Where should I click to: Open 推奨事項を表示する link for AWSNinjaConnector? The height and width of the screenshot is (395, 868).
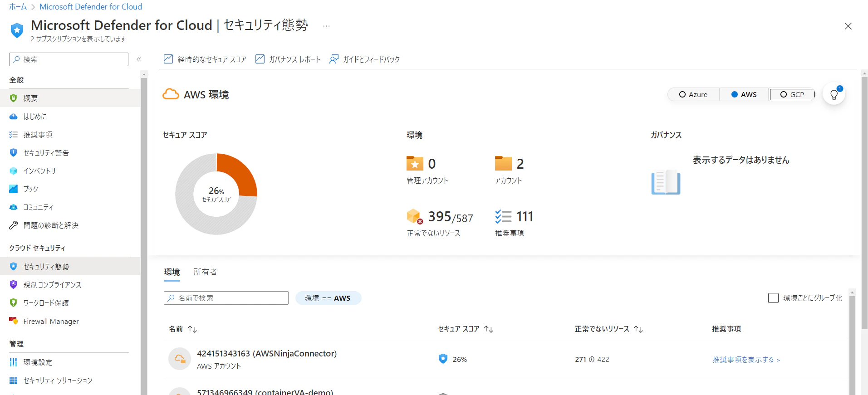click(x=746, y=360)
